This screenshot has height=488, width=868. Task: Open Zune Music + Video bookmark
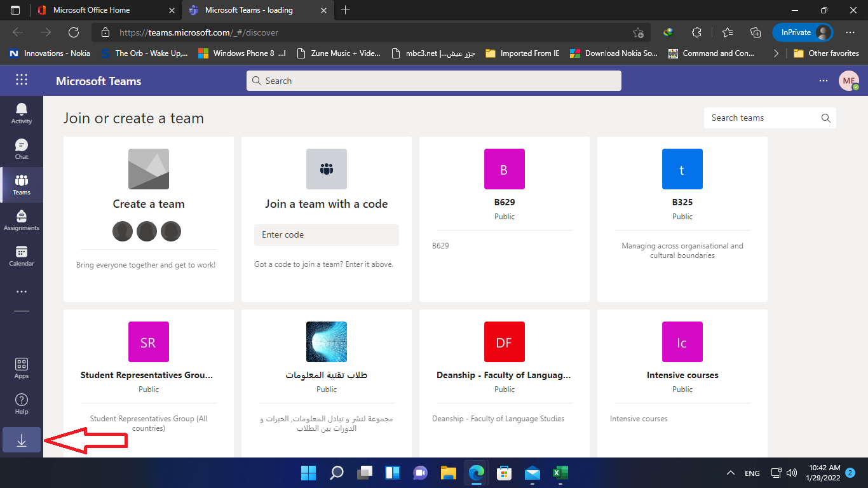point(339,53)
